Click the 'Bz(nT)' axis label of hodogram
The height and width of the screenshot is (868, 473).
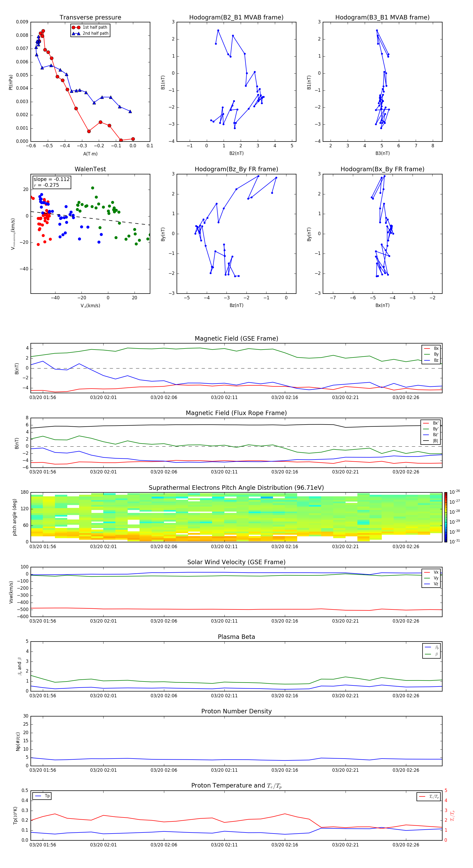tap(236, 305)
